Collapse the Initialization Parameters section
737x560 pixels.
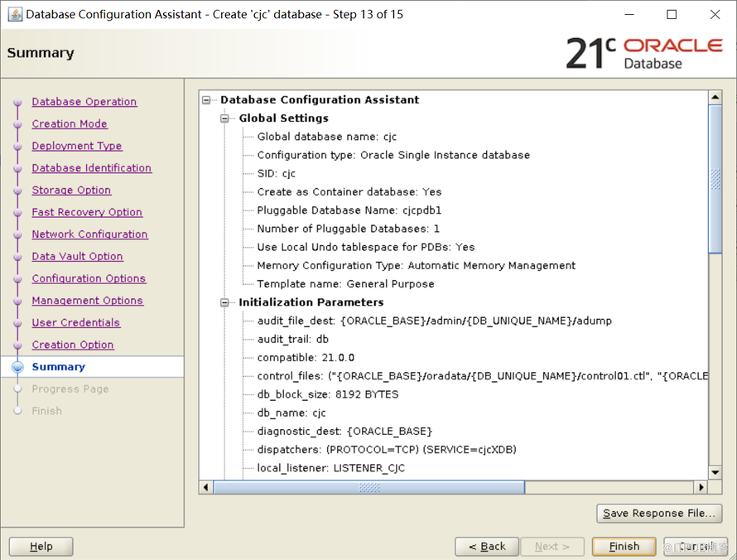(224, 302)
